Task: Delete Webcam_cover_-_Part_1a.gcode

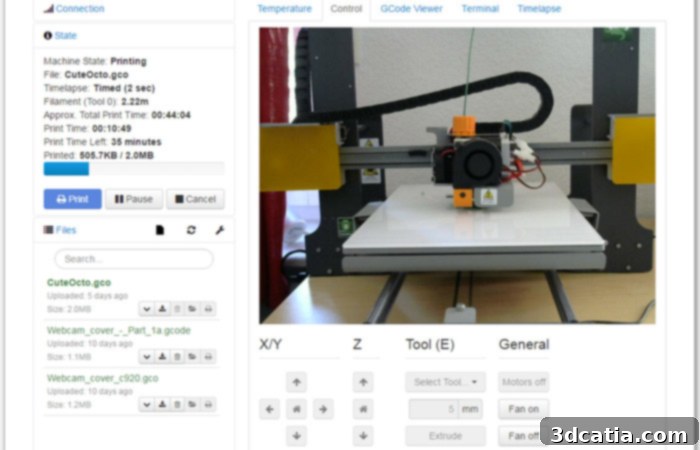Action: click(177, 356)
